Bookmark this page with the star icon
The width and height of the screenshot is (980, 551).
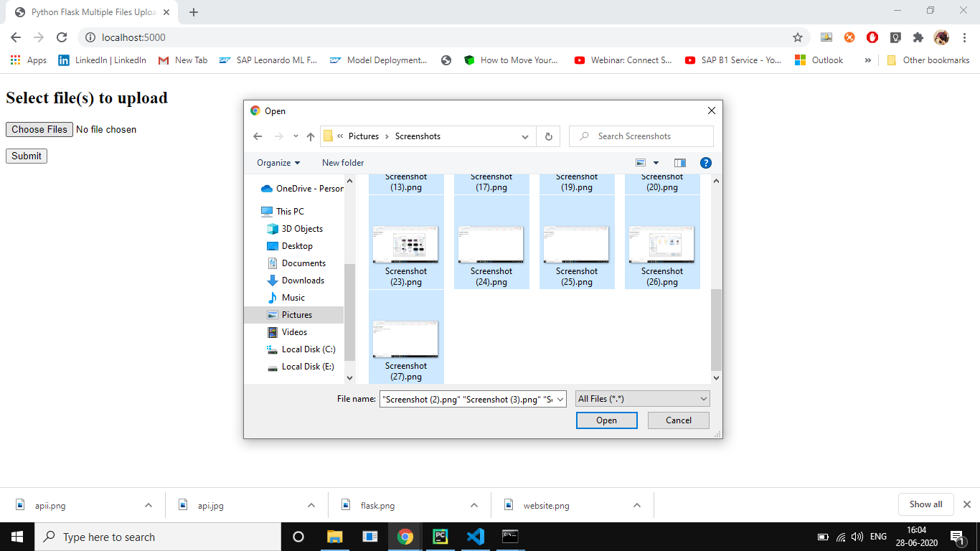797,37
